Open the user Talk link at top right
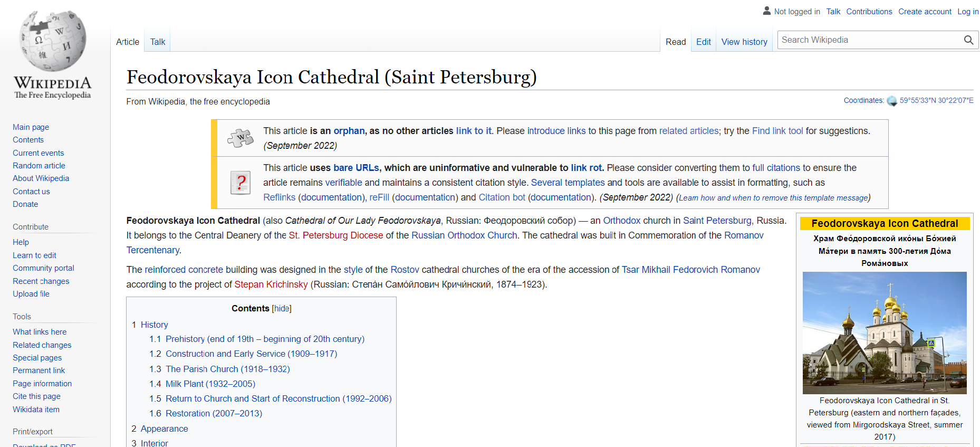Image resolution: width=980 pixels, height=447 pixels. click(x=833, y=12)
